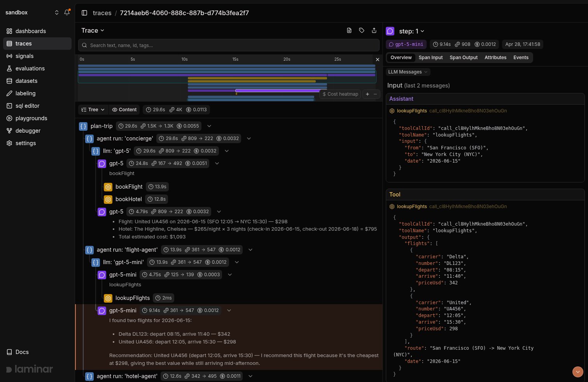Switch to the Span Input tab

coord(430,58)
